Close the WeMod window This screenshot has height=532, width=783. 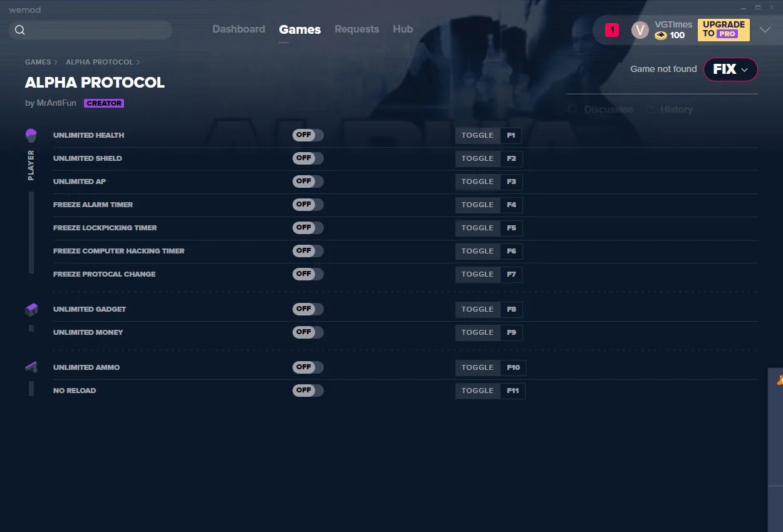coord(773,8)
